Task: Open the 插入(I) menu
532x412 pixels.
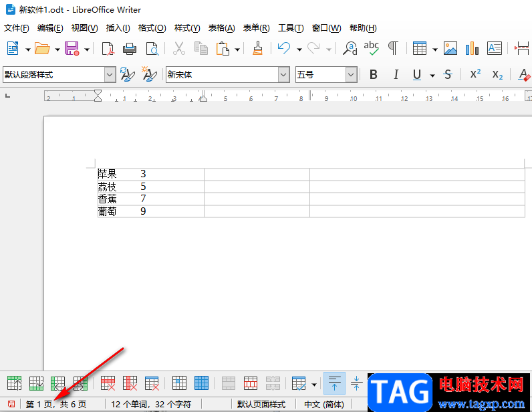Action: (118, 28)
